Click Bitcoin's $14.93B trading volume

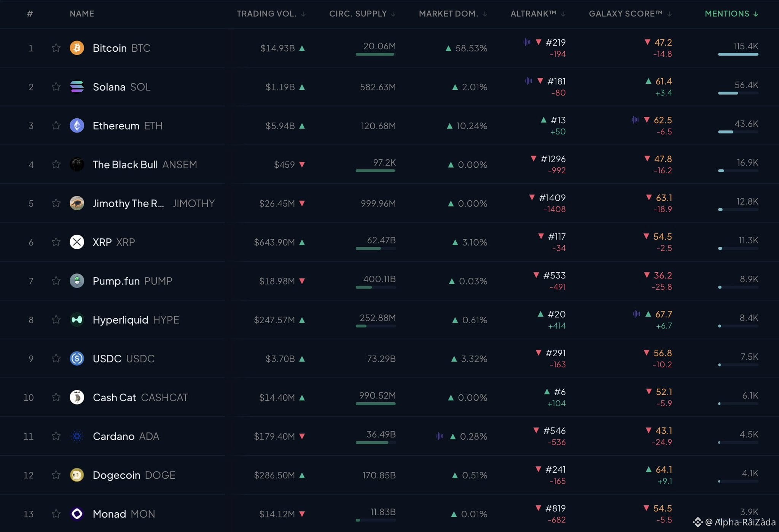277,48
